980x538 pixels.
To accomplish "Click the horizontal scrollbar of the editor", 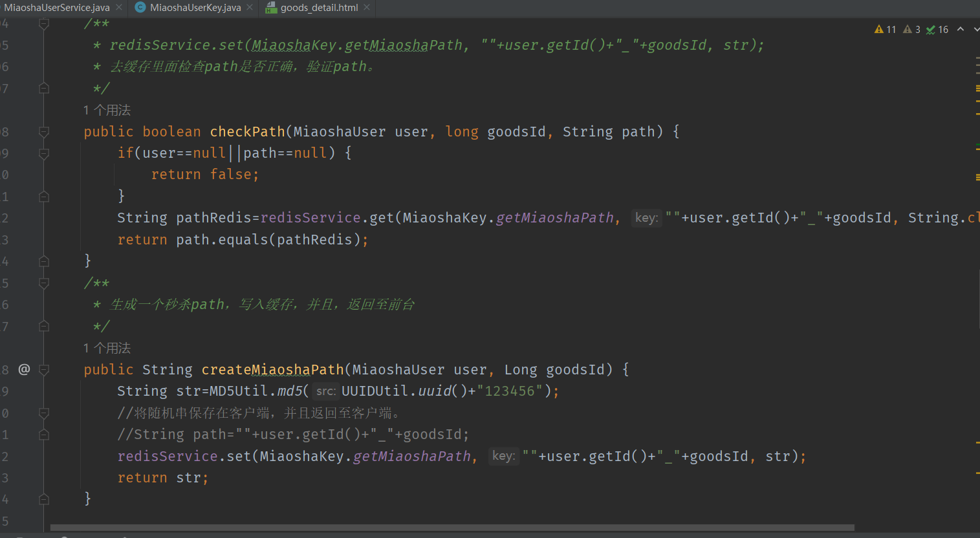I will [x=452, y=528].
